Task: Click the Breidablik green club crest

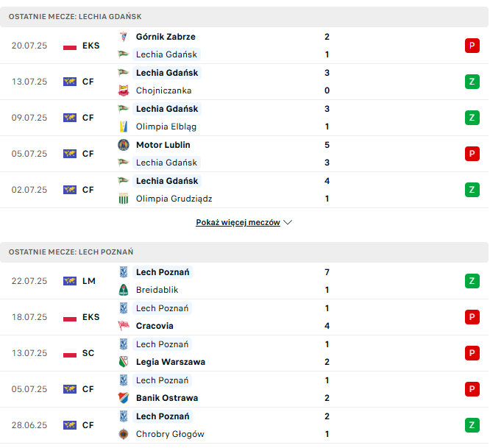Action: point(124,290)
